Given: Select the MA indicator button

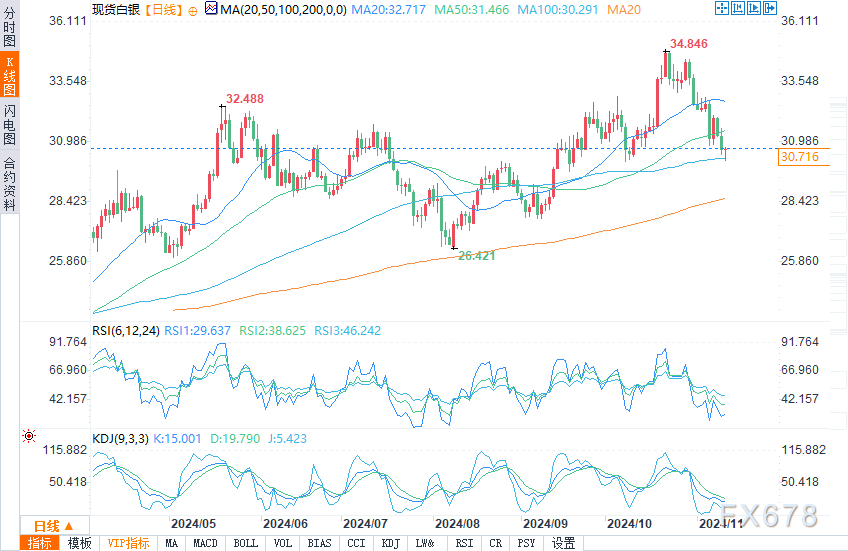Looking at the screenshot, I should [x=171, y=543].
